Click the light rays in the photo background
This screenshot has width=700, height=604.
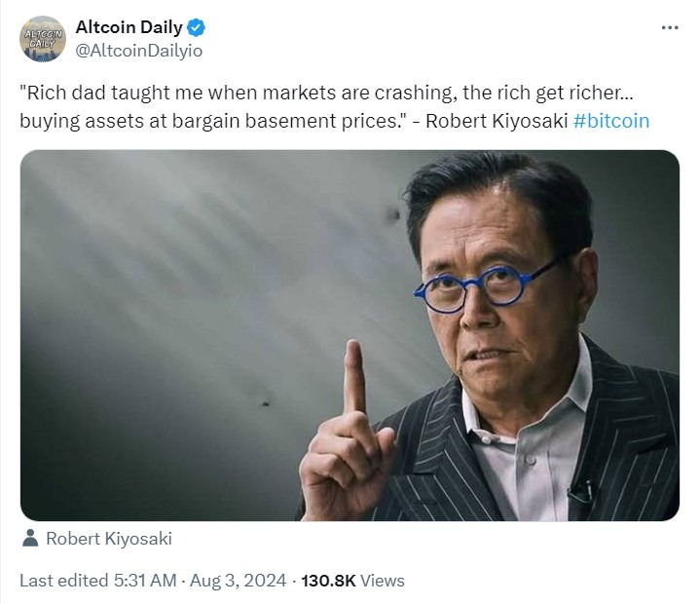click(195, 253)
